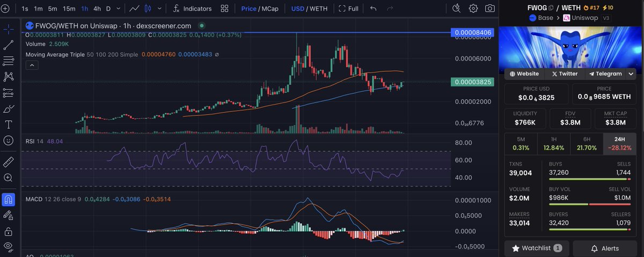Image resolution: width=644 pixels, height=257 pixels.
Task: Switch chart denomination to WETH
Action: [x=318, y=9]
